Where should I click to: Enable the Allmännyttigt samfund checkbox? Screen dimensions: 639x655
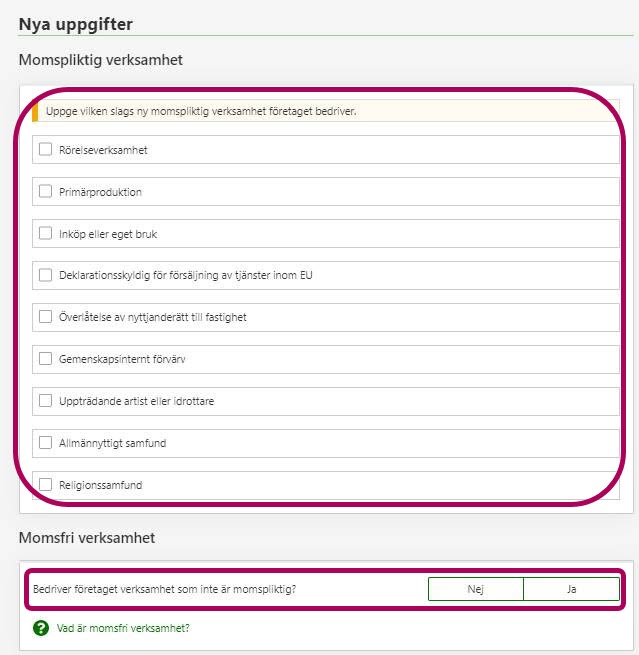click(x=46, y=442)
